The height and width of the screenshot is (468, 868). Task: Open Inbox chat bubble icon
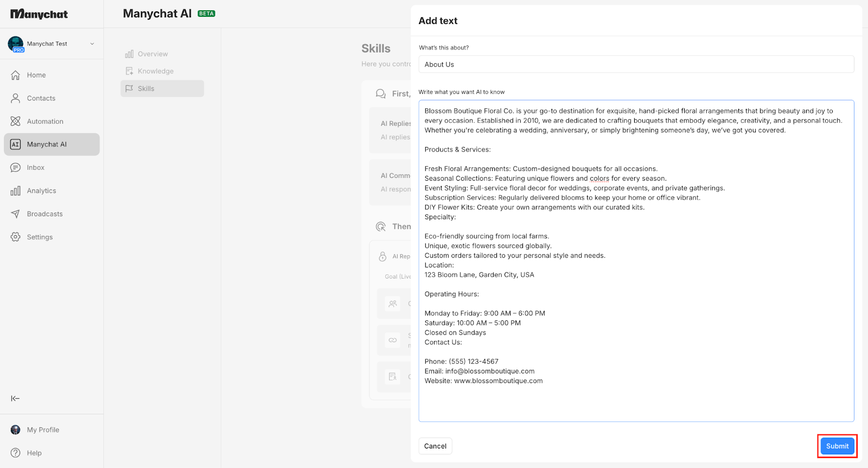coord(16,168)
